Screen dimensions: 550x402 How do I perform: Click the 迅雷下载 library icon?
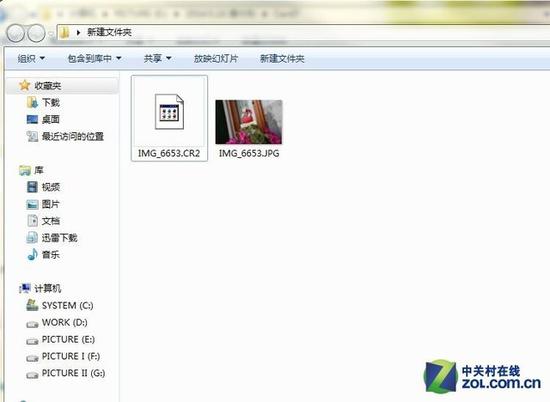pyautogui.click(x=32, y=237)
